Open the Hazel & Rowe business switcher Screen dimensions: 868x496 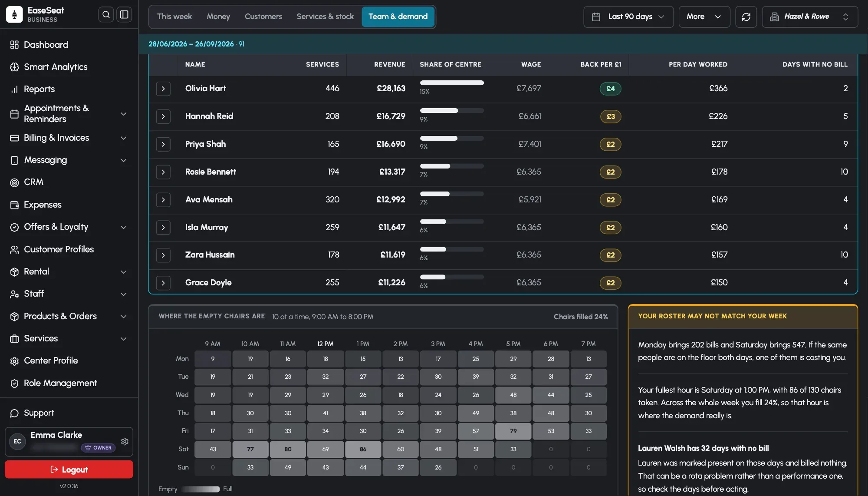click(809, 17)
